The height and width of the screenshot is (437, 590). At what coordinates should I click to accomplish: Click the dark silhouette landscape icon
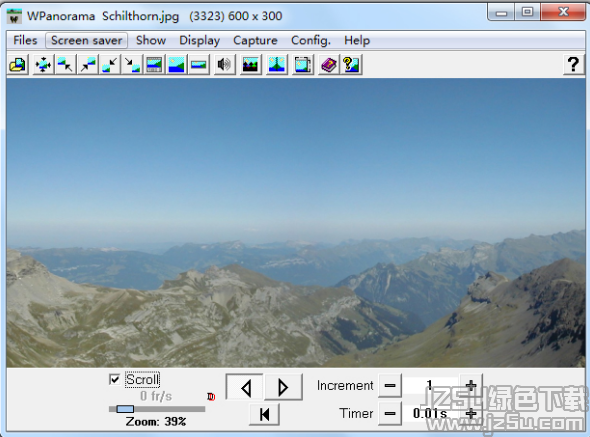pos(251,65)
